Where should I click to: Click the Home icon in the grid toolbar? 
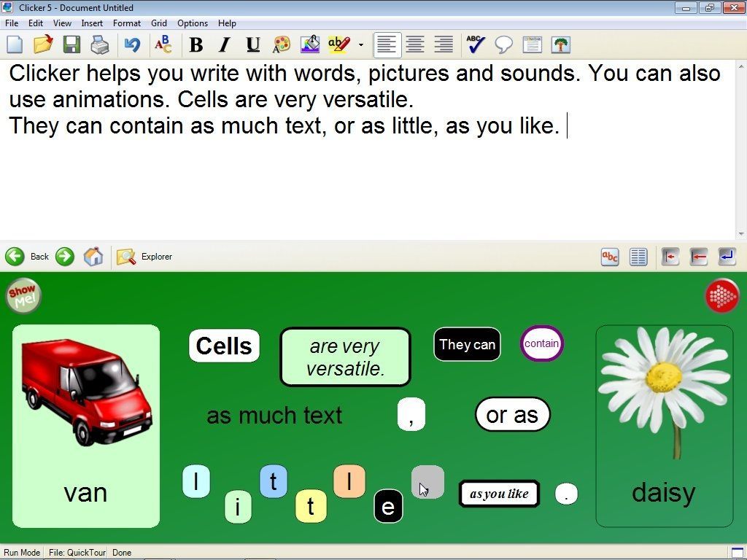(x=93, y=257)
